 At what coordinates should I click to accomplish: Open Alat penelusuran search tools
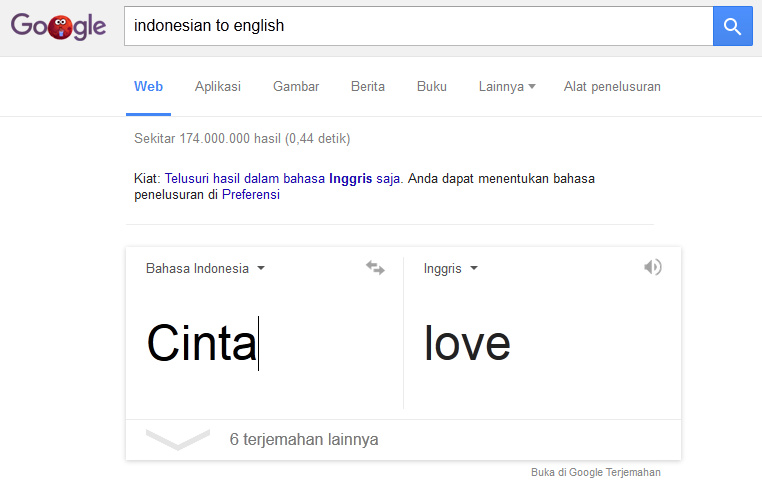point(612,87)
